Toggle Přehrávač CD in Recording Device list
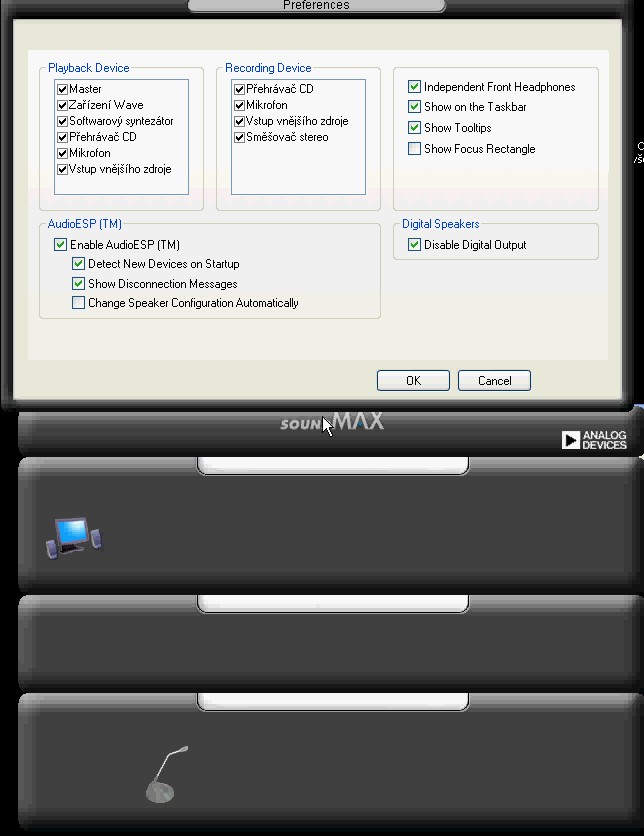The width and height of the screenshot is (644, 836). coord(239,89)
